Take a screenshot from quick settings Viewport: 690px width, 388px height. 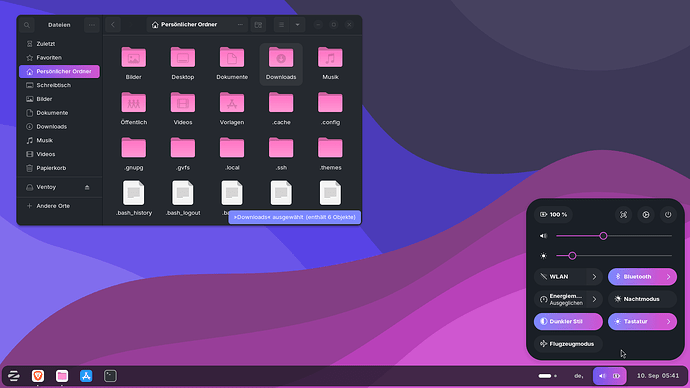(624, 215)
